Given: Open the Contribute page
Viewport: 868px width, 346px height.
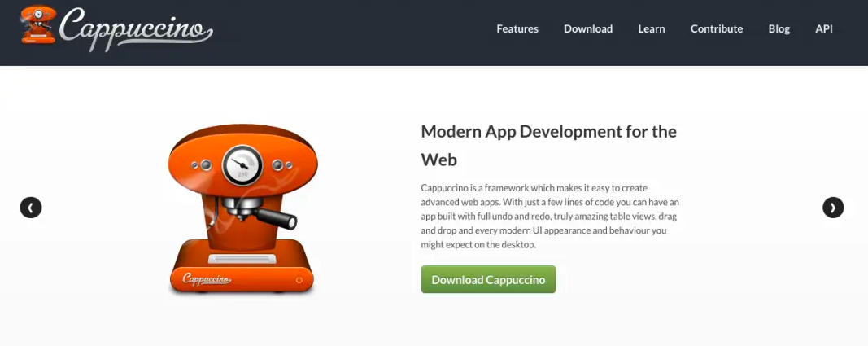Looking at the screenshot, I should [x=717, y=28].
